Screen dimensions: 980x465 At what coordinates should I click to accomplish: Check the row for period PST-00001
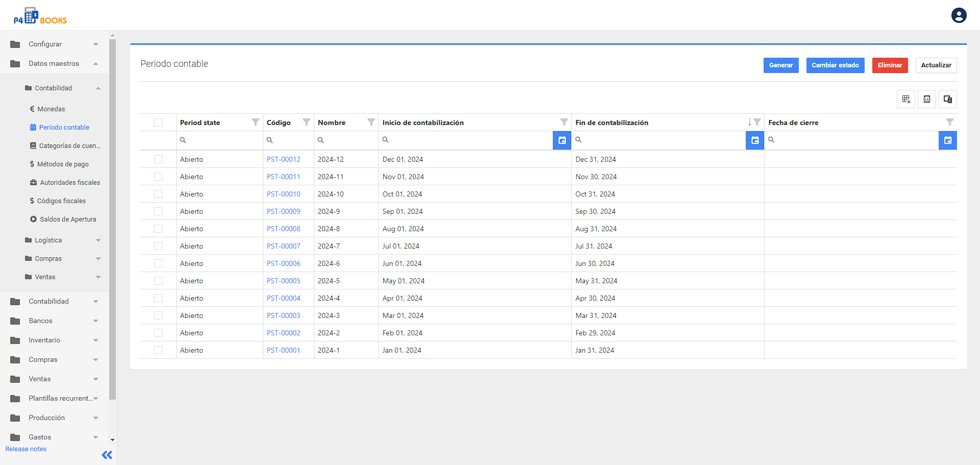[158, 350]
